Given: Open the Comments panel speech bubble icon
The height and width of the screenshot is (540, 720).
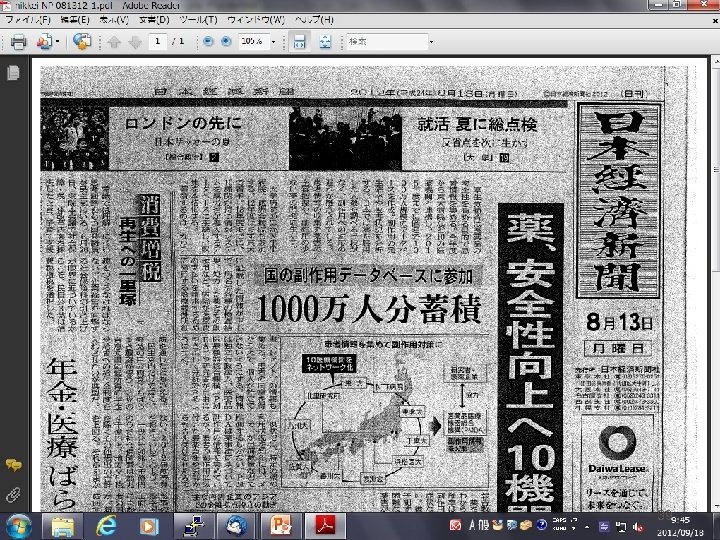Looking at the screenshot, I should pyautogui.click(x=13, y=465).
